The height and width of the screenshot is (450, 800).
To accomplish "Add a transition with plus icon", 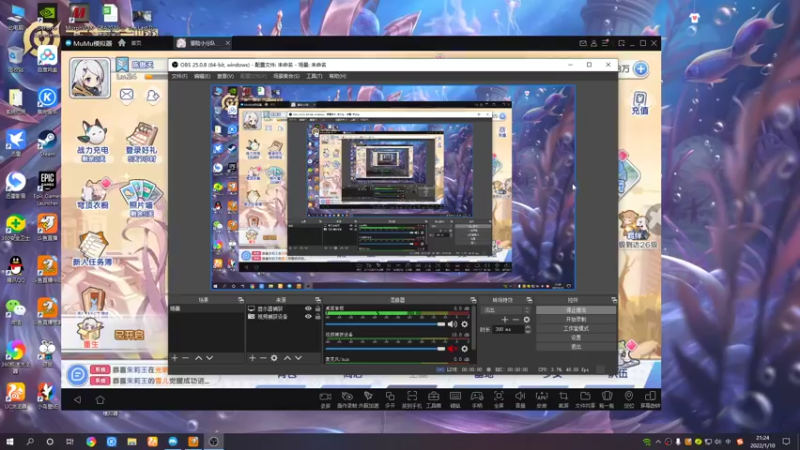I will pos(505,320).
